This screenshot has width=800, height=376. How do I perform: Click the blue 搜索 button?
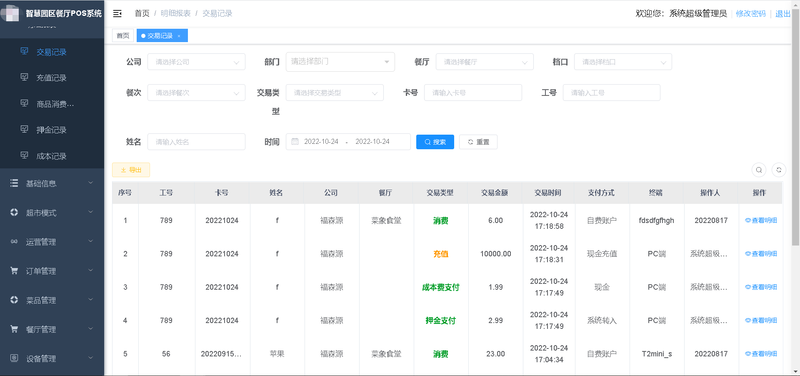coord(435,142)
